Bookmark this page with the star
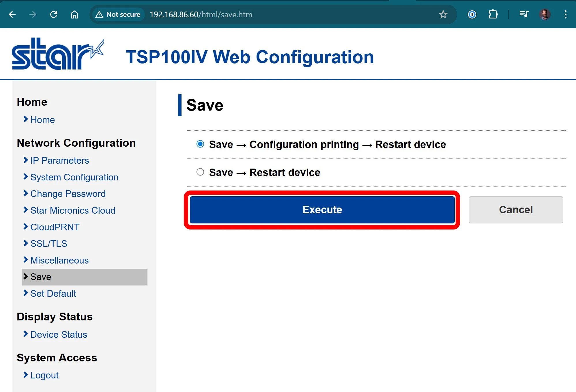576x392 pixels. [443, 14]
